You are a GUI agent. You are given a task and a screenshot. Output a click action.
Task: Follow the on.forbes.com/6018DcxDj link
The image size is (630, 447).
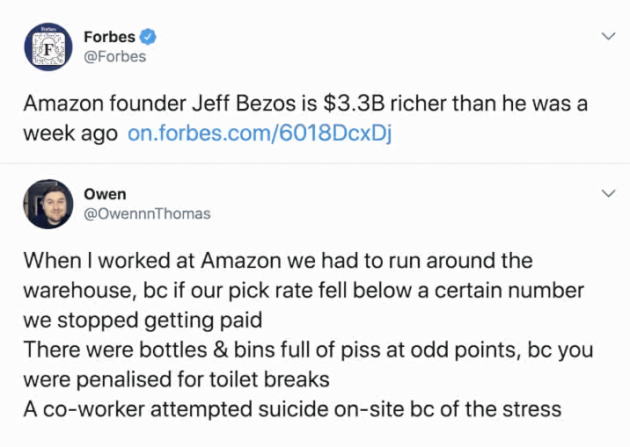260,133
